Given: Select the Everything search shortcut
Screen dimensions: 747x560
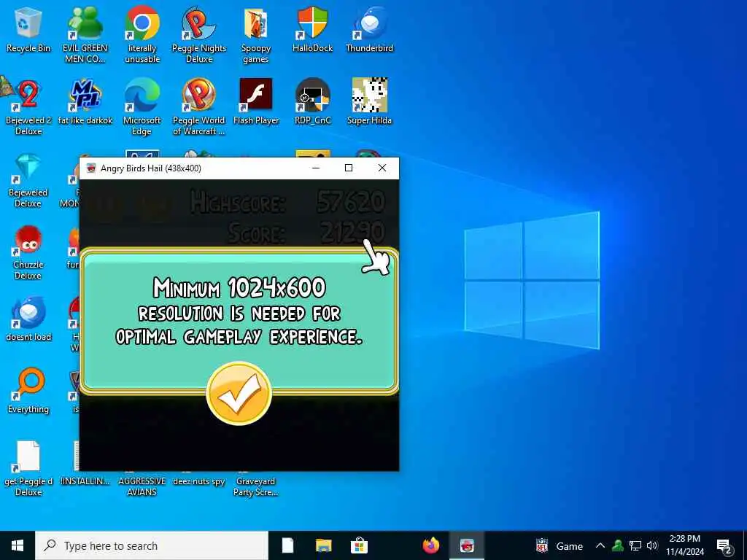Looking at the screenshot, I should 28,392.
